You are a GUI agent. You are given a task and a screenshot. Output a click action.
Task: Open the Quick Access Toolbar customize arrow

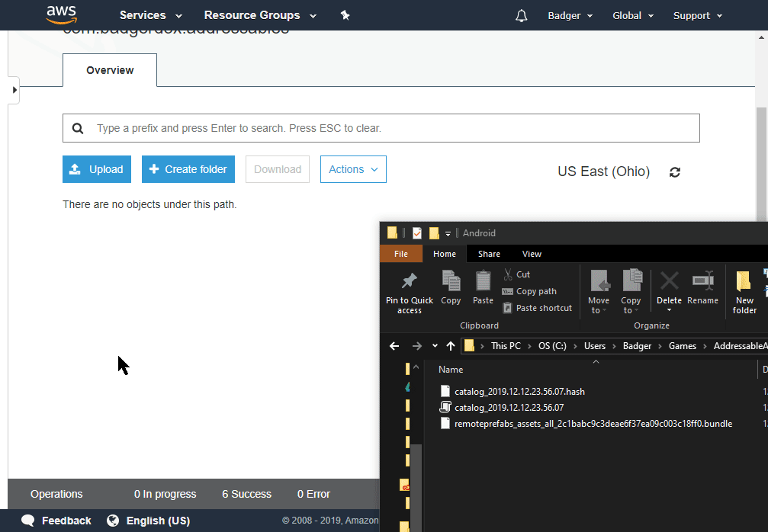448,233
